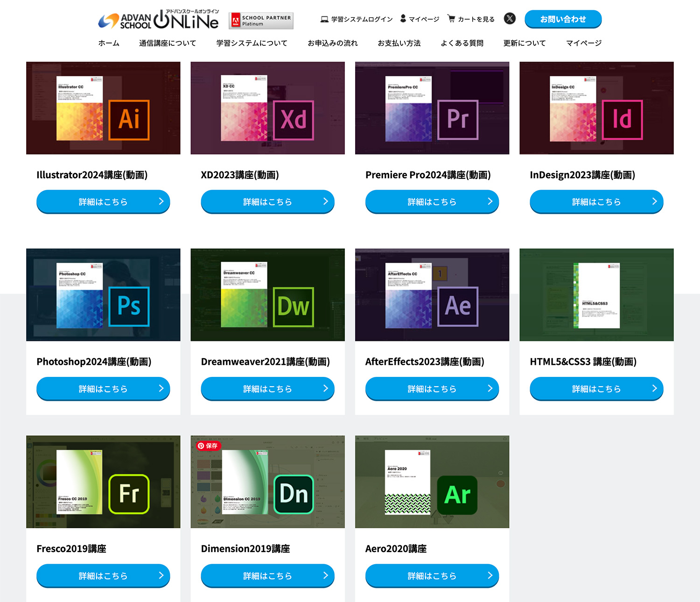This screenshot has height=602, width=700.
Task: Click the chevron on the Photoshop2024 details button
Action: click(161, 388)
